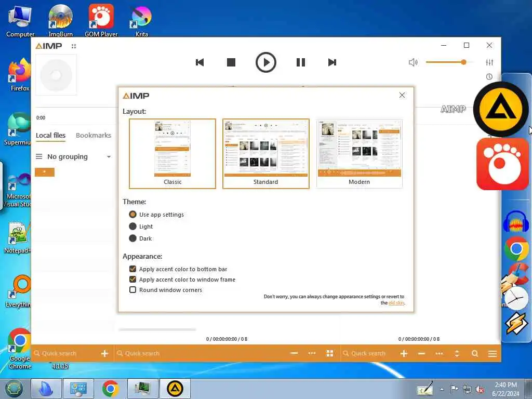This screenshot has height=399, width=532.
Task: Open the hamburger menu in bottom bar
Action: 493,354
